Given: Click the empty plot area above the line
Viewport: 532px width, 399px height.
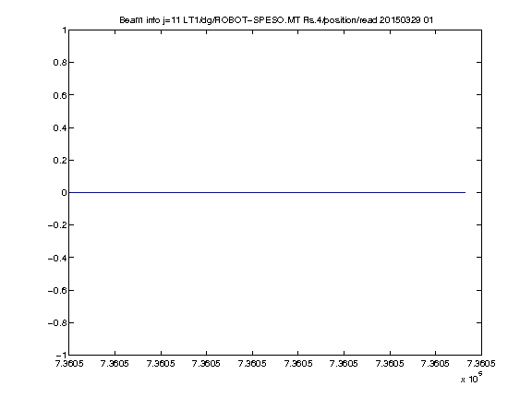Looking at the screenshot, I should 275,111.
